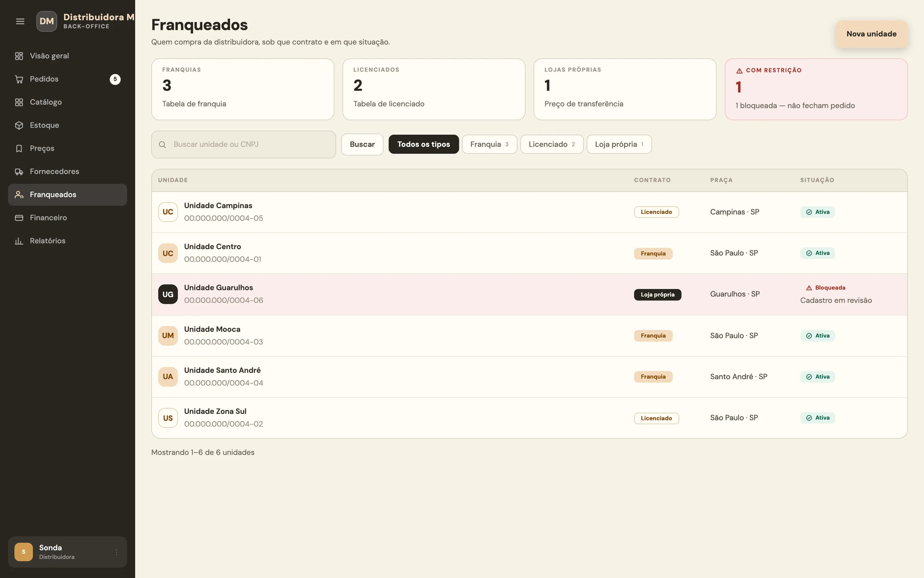Screen dimensions: 924x578
Task: Focus the Buscar unidade ou CNPJ field
Action: 244,145
